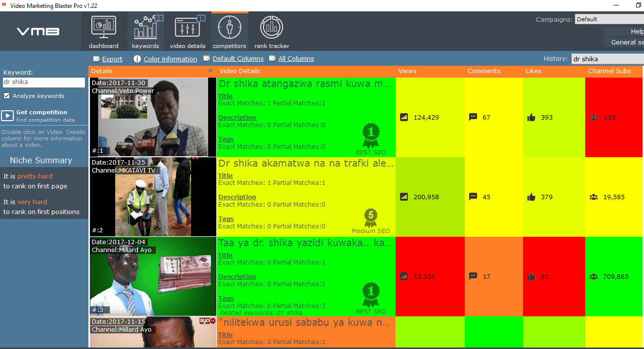Click the views icon beside 200,958

tap(404, 197)
